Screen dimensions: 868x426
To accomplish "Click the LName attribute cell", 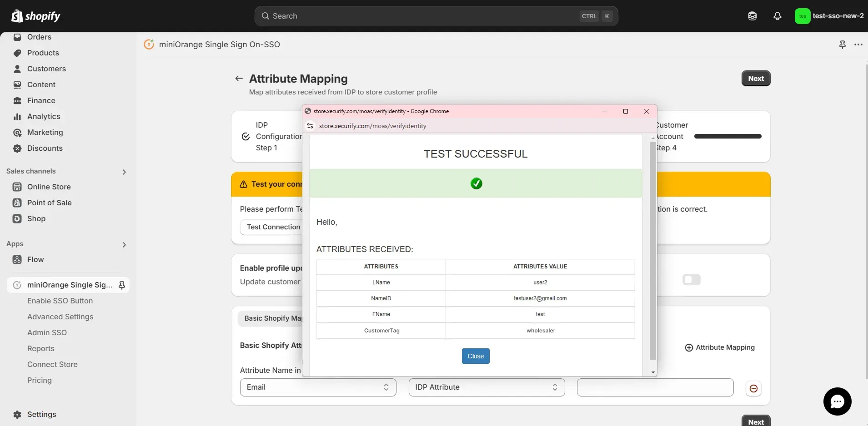I will (381, 282).
